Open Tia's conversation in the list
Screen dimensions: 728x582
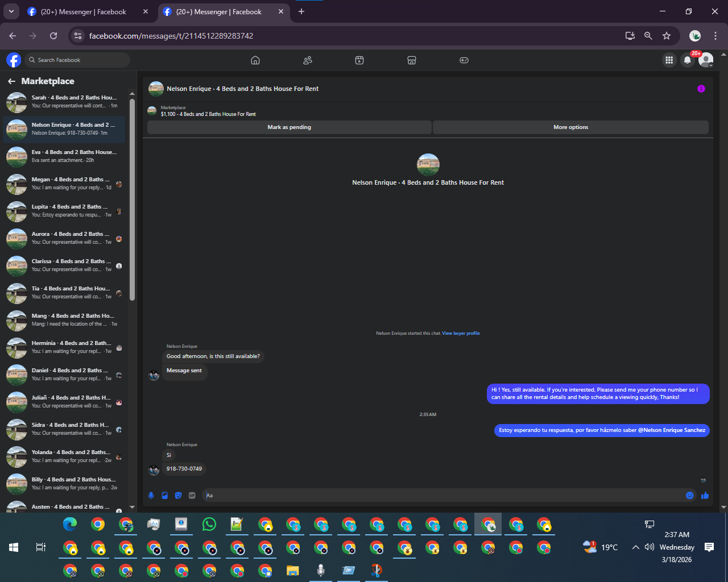click(x=64, y=293)
